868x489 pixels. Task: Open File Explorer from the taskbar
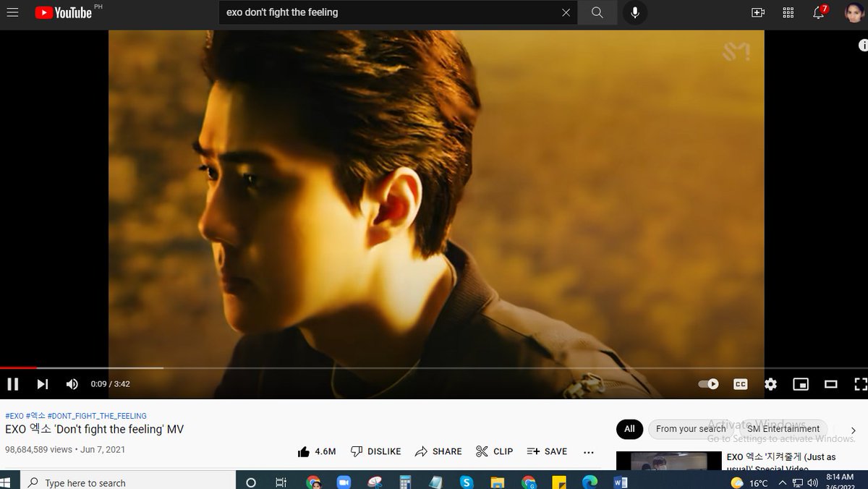click(497, 482)
